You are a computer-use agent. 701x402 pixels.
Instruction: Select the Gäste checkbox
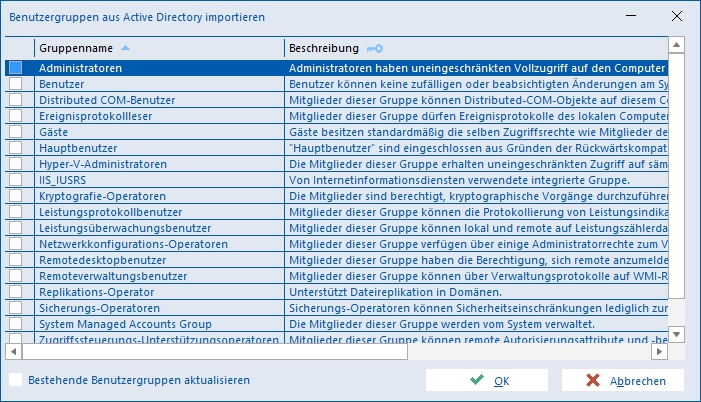pyautogui.click(x=16, y=131)
